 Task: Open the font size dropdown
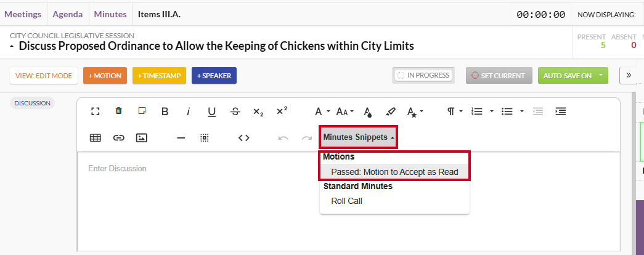pos(345,111)
